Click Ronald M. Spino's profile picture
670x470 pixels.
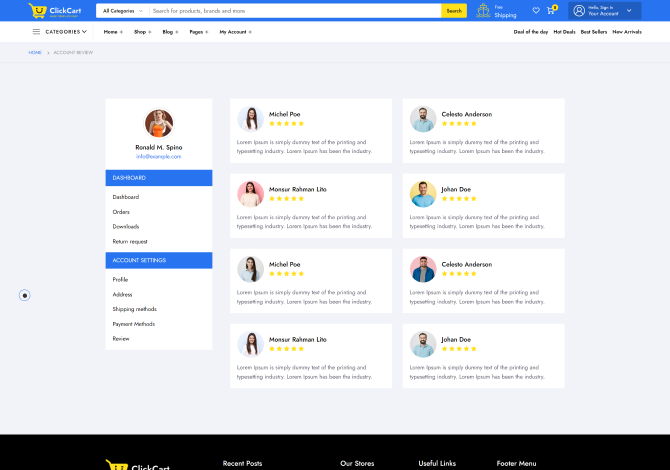[159, 123]
